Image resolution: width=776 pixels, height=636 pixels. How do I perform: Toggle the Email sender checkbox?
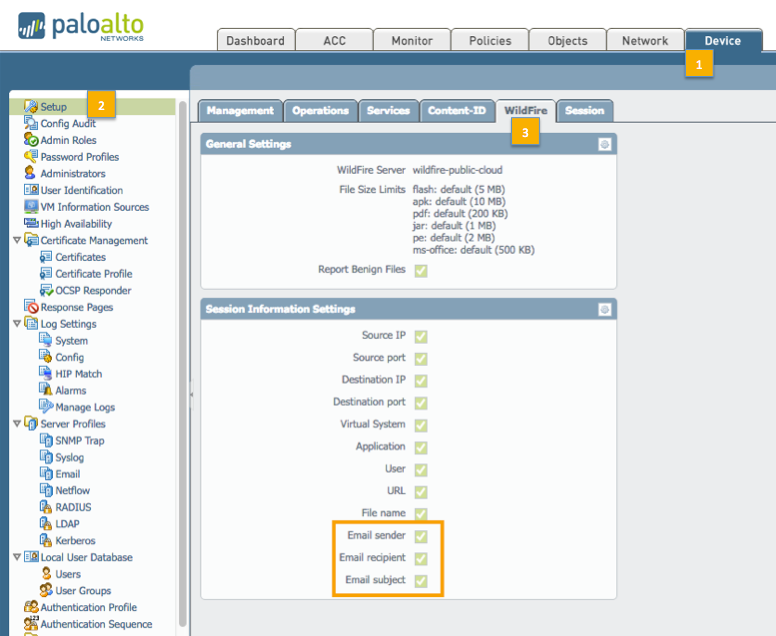(421, 536)
